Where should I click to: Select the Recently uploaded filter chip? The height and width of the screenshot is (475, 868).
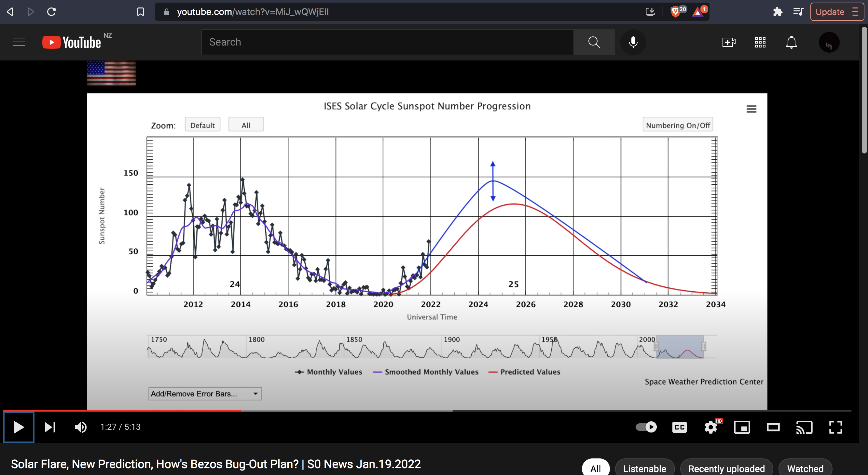(726, 468)
